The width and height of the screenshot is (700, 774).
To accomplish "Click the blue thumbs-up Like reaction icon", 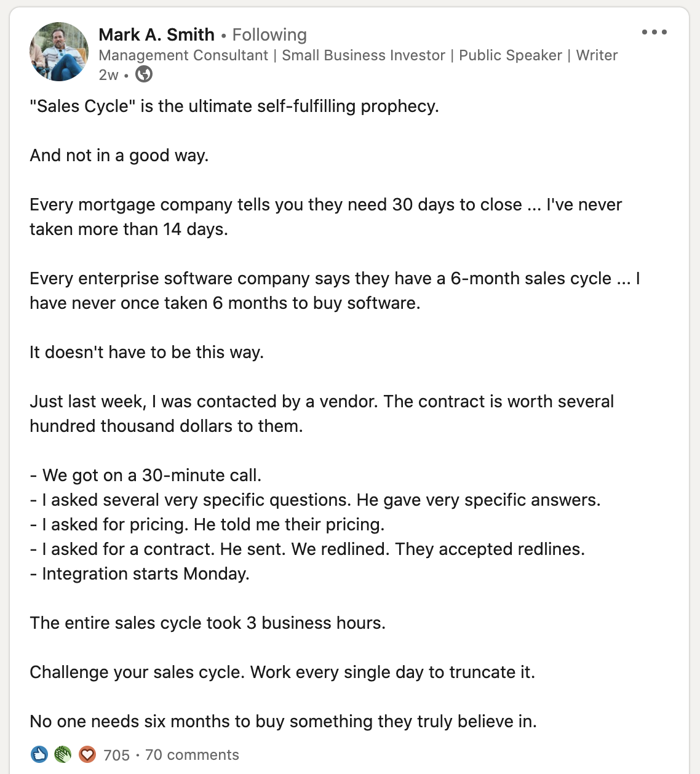I will (39, 754).
